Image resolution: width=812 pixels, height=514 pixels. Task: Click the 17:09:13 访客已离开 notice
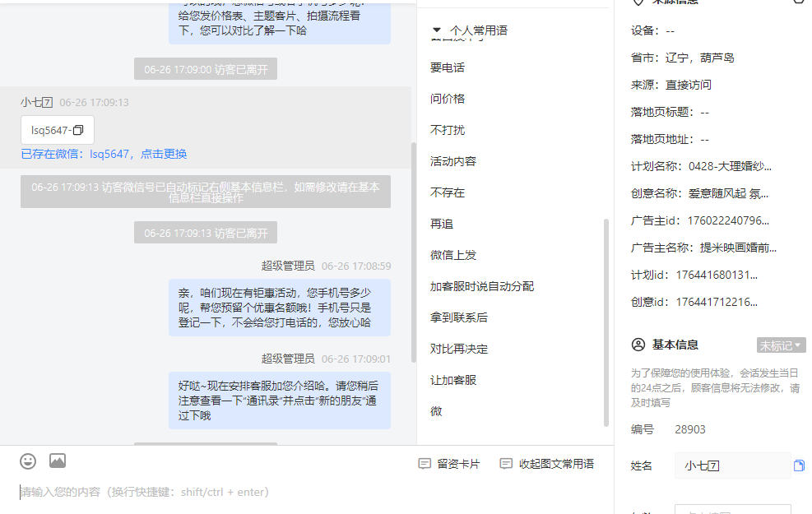point(206,233)
